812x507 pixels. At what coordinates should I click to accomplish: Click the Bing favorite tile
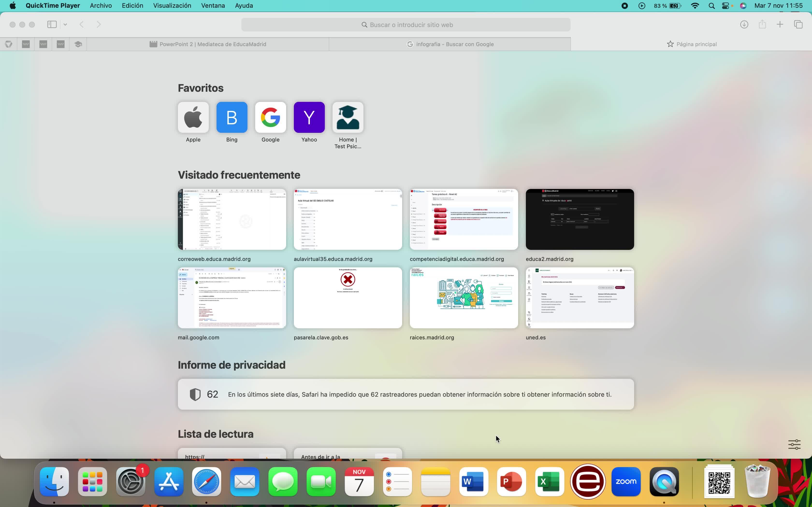point(232,117)
